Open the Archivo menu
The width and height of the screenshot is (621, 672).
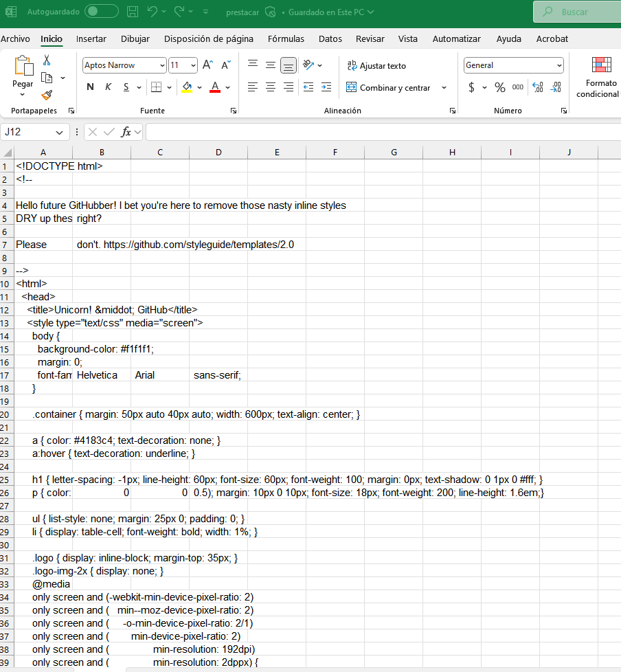15,39
